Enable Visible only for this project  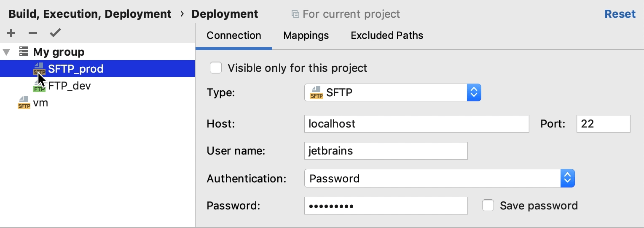tap(216, 68)
